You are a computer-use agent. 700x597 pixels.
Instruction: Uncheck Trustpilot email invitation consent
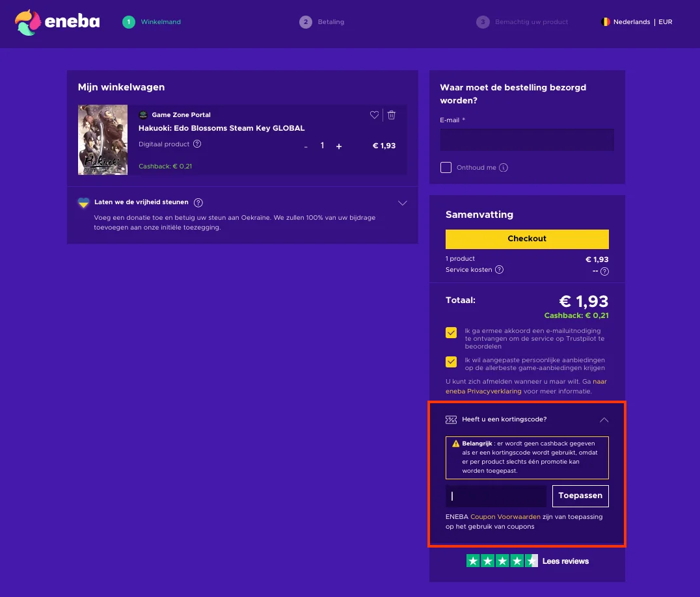[451, 333]
